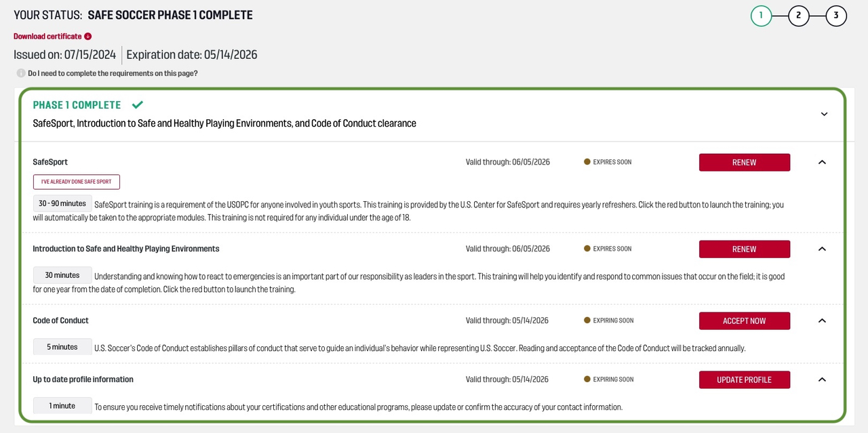
Task: Go to phase step 2 circle
Action: click(x=799, y=16)
